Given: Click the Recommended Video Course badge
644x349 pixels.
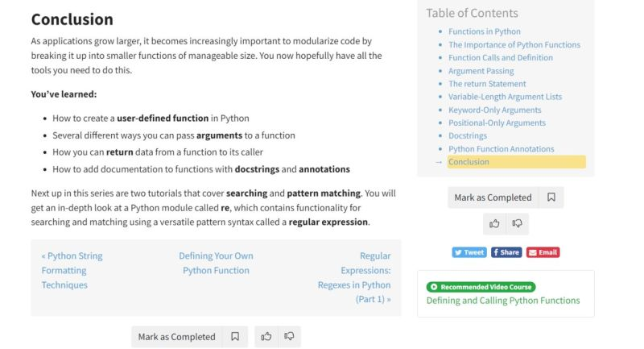Looking at the screenshot, I should 481,287.
